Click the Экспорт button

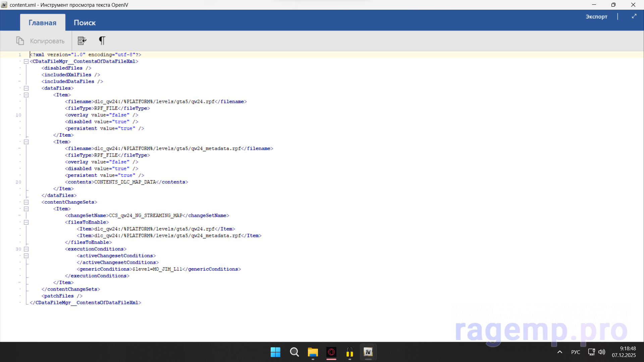tap(596, 16)
